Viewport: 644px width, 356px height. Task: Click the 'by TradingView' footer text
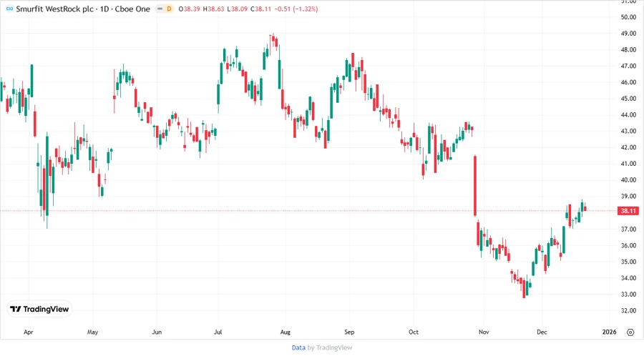329,347
